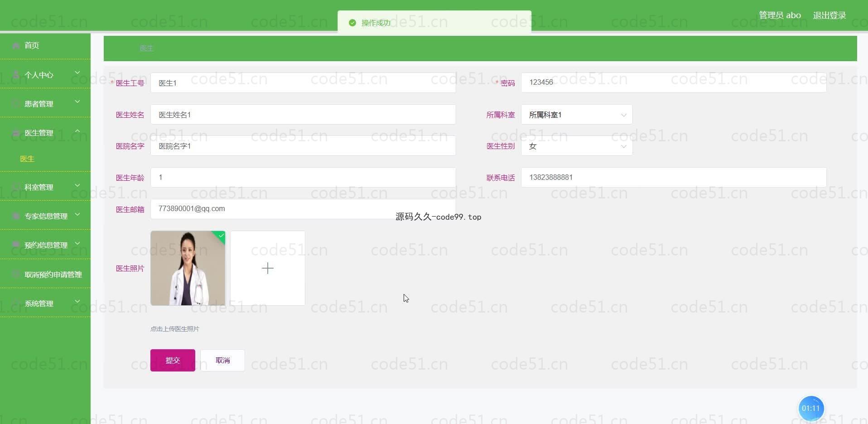
Task: Click the icon beside 医生管理
Action: coord(16,133)
